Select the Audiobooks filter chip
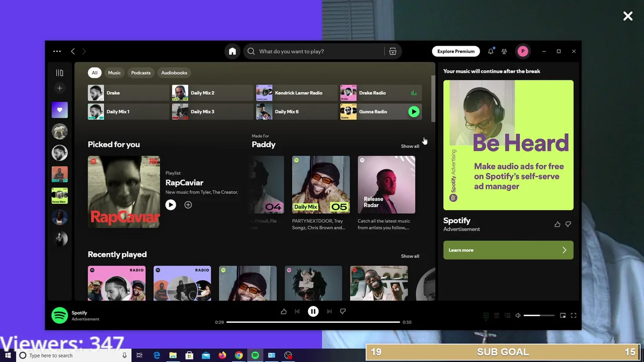 pos(174,73)
